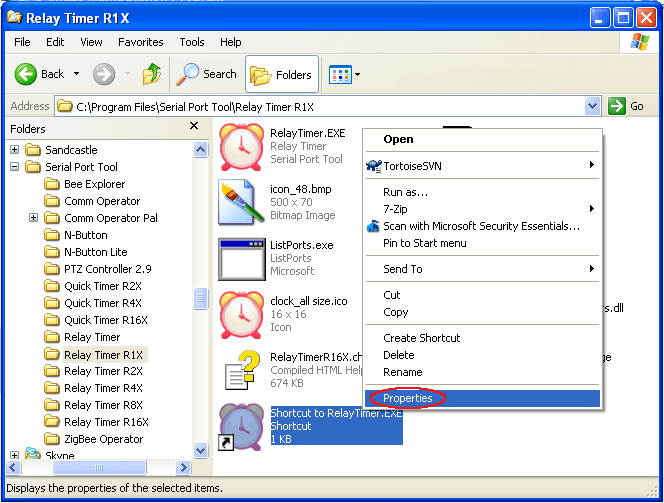The width and height of the screenshot is (664, 503).
Task: Toggle the Folders pane button
Action: pyautogui.click(x=282, y=75)
